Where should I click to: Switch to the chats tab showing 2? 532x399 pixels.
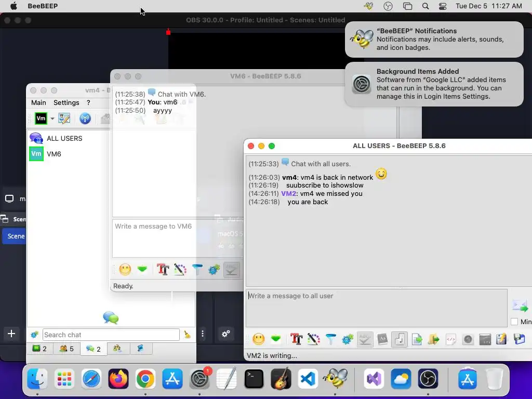click(x=94, y=349)
